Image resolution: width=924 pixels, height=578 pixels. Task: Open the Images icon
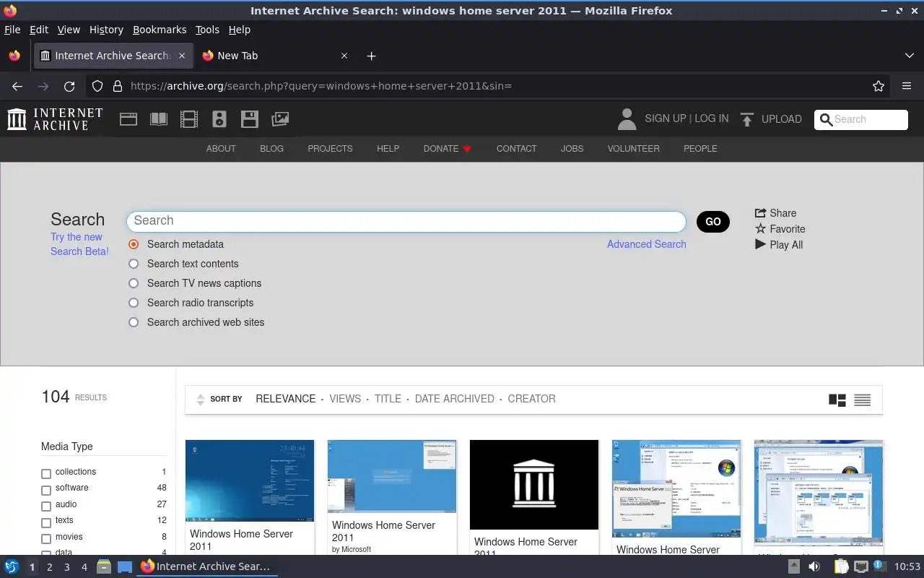tap(280, 119)
